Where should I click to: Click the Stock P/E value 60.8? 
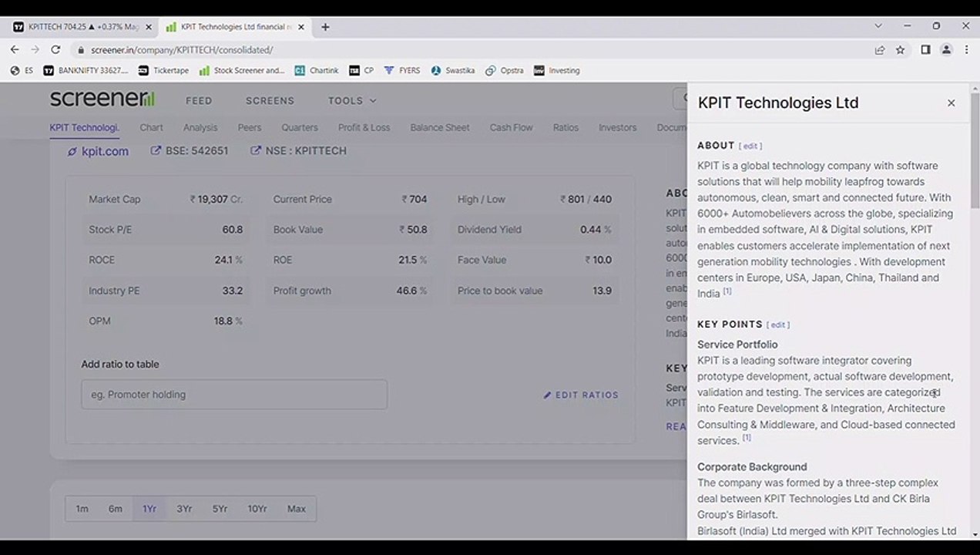(233, 230)
